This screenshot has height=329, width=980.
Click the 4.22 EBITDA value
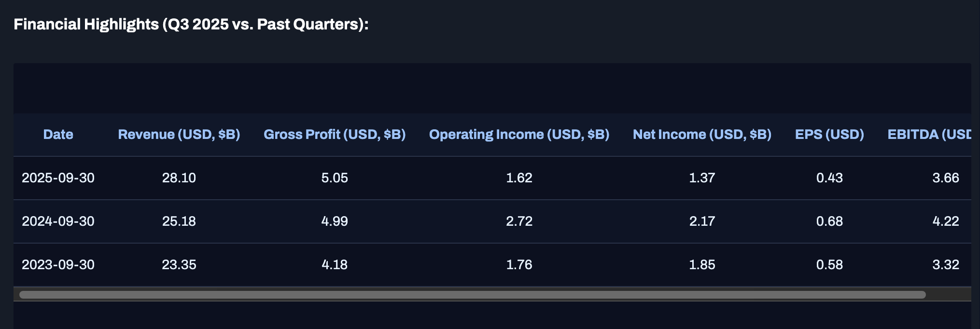click(x=945, y=221)
